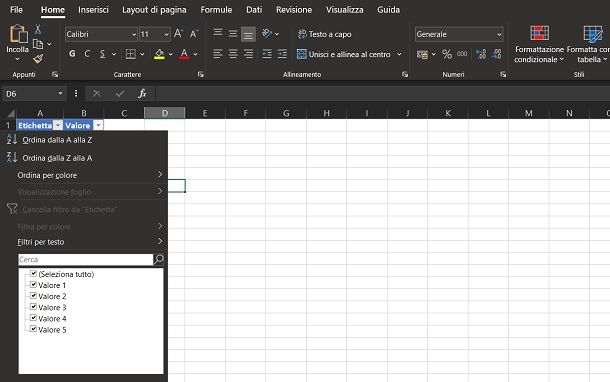Open the Etichetta column filter dropdown
610x382 pixels.
[x=58, y=125]
